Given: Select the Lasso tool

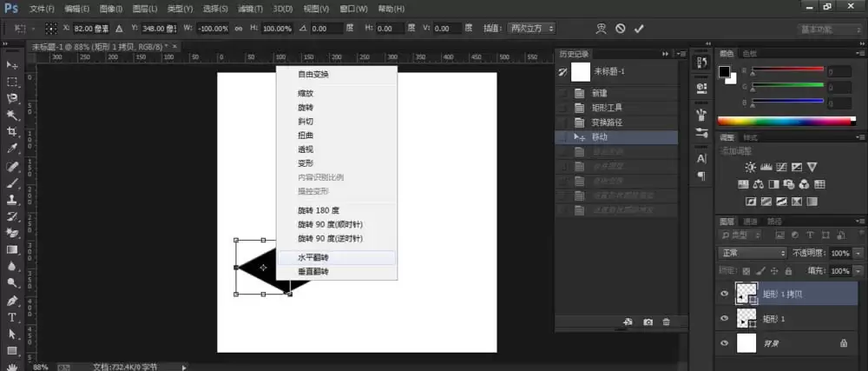Looking at the screenshot, I should (x=12, y=98).
